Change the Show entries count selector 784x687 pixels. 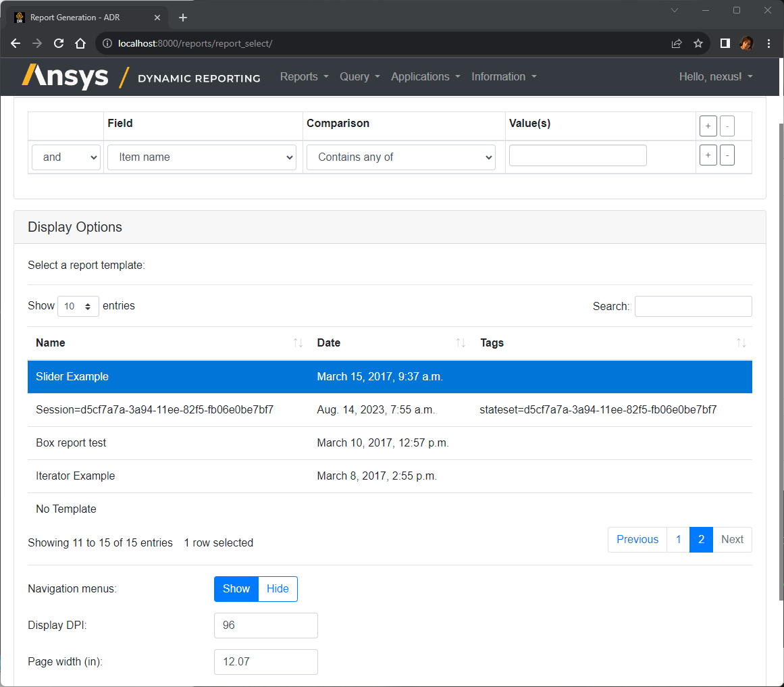(78, 306)
